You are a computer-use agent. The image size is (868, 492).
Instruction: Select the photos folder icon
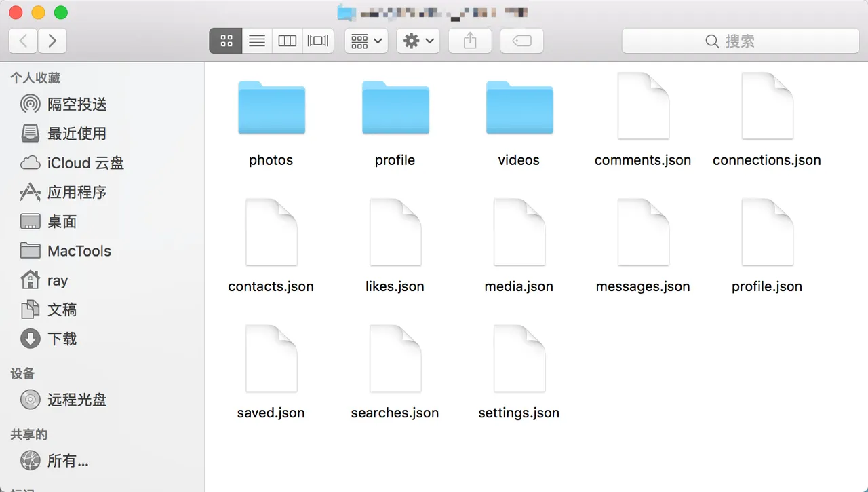click(271, 107)
